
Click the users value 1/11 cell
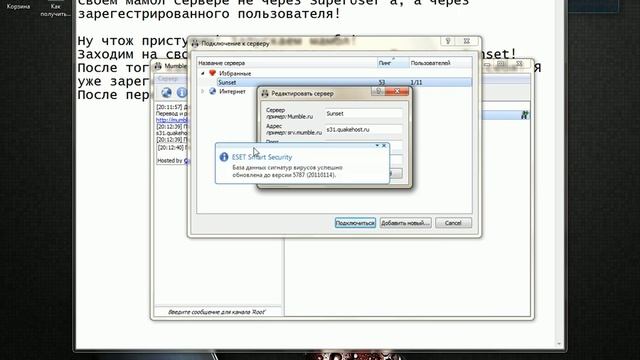pyautogui.click(x=416, y=82)
